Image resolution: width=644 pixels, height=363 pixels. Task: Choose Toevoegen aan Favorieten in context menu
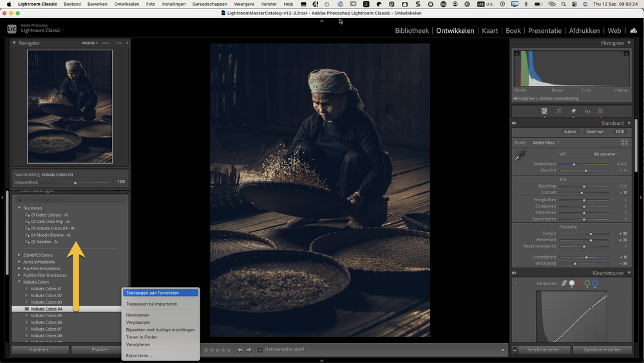coord(160,293)
